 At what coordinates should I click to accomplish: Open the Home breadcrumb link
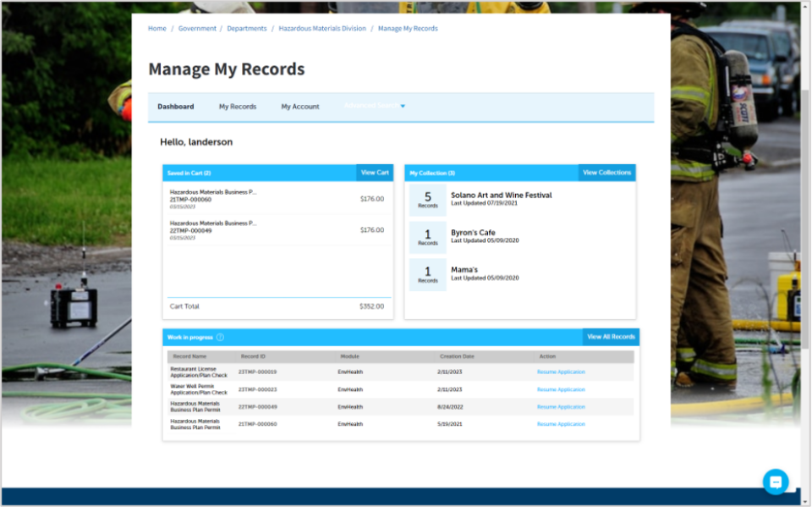coord(156,28)
